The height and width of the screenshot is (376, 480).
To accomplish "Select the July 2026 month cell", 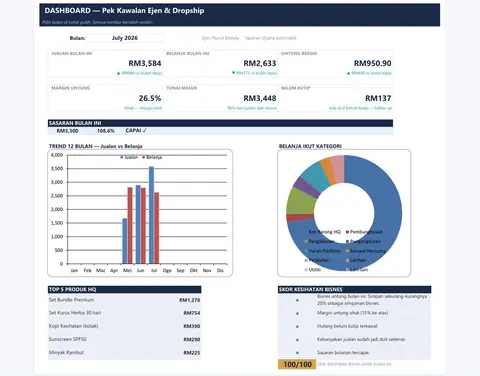I will 125,38.
